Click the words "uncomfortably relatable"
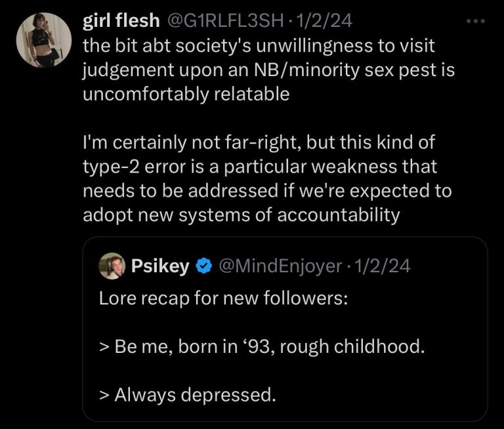 click(186, 93)
